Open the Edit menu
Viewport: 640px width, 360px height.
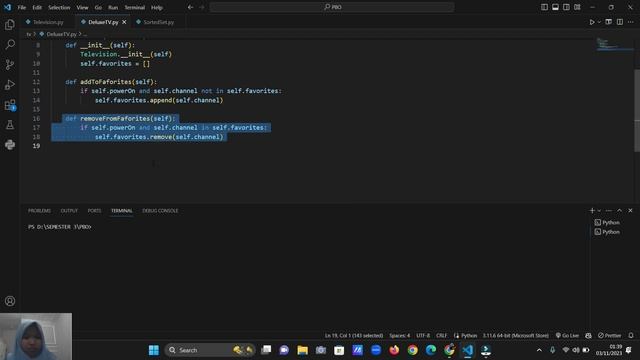point(37,7)
